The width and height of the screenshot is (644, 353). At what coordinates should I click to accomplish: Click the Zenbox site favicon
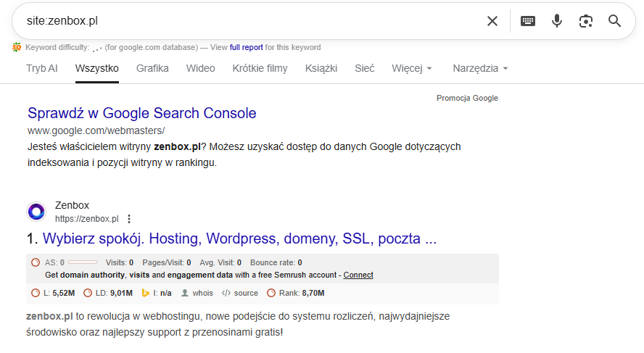click(36, 212)
